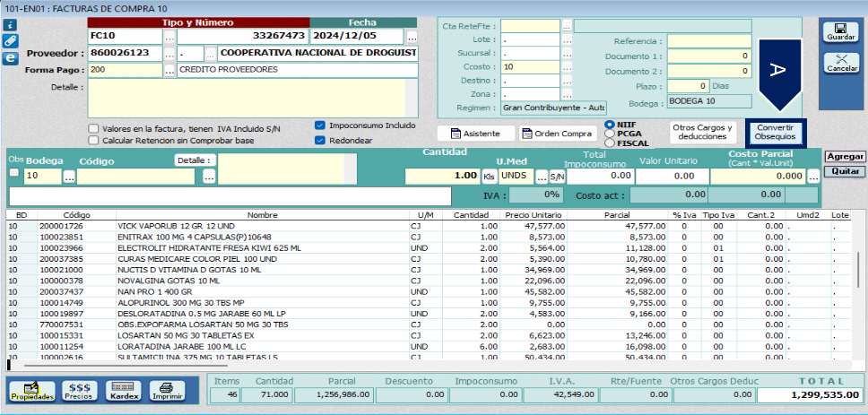The image size is (868, 415).
Task: Open the $$$ Precios button
Action: [79, 391]
